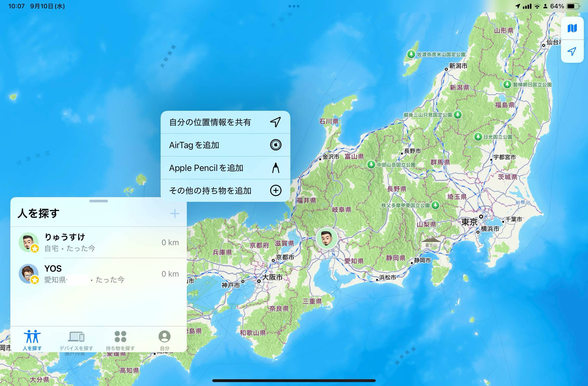Tap the 金沢市 city label
This screenshot has width=588, height=386.
[331, 157]
